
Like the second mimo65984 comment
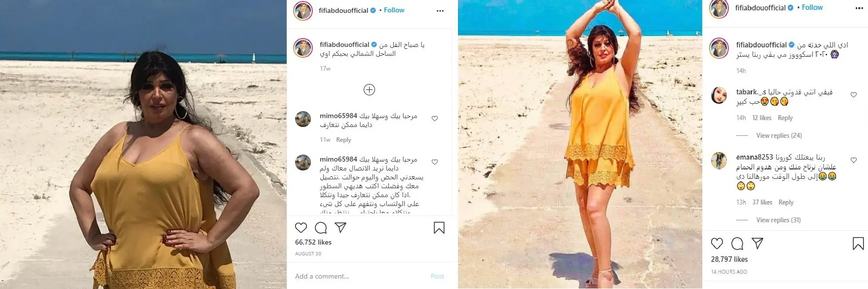(x=435, y=162)
